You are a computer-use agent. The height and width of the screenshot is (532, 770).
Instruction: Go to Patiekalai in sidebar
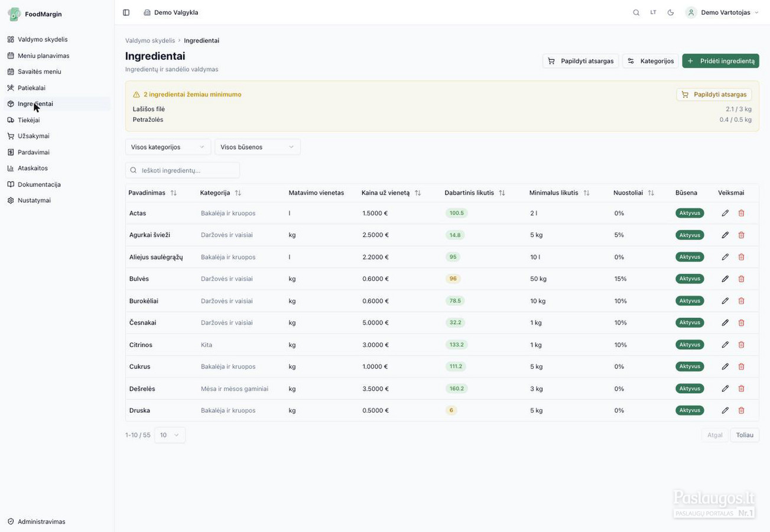pos(31,87)
